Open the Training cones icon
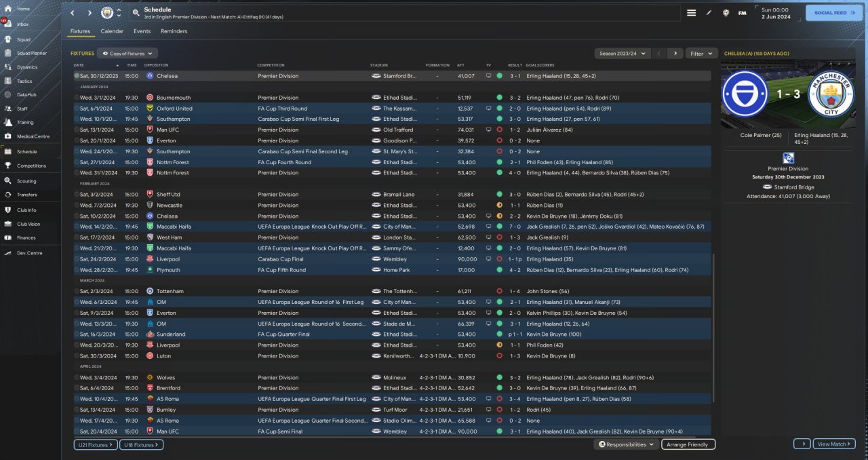 pos(7,122)
